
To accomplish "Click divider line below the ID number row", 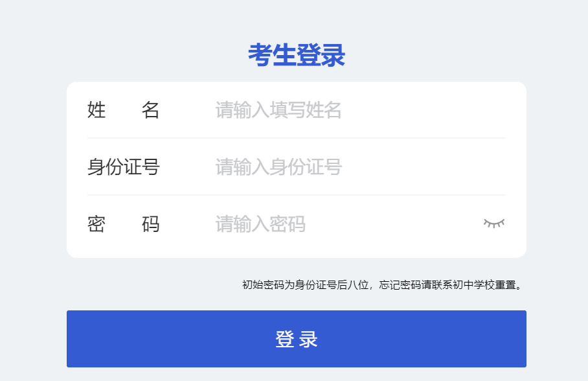I will pos(297,195).
